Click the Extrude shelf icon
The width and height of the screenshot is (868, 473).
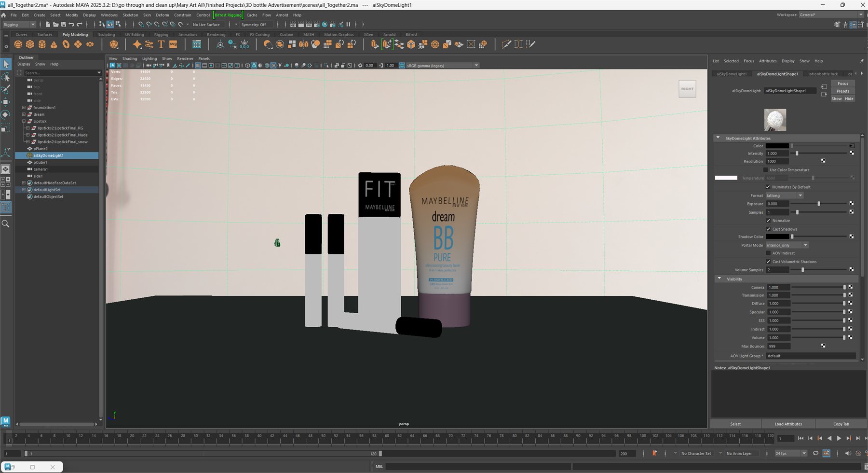375,44
